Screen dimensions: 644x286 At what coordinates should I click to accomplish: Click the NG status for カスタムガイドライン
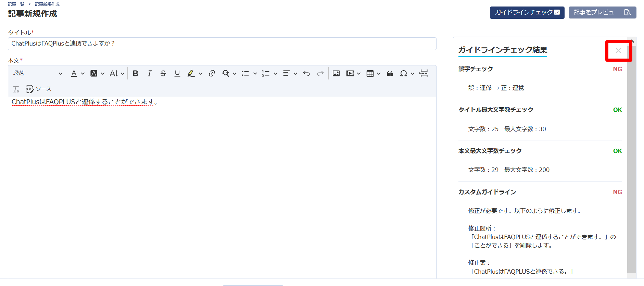(617, 192)
